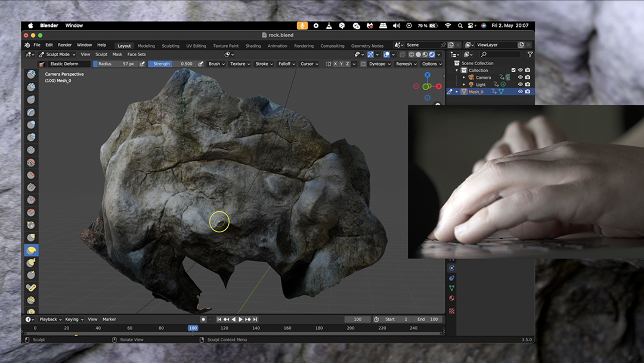This screenshot has height=363, width=644.
Task: Toggle the Collection exclude checkbox
Action: [513, 70]
